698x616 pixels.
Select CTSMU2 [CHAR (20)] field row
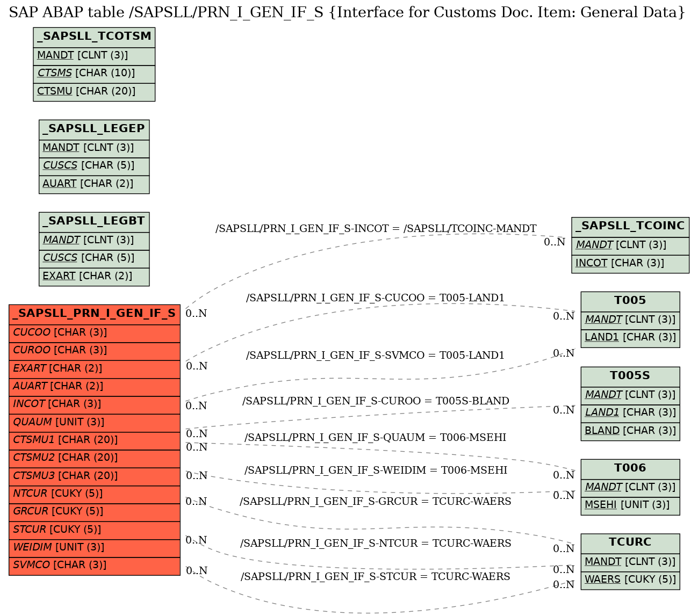point(95,459)
